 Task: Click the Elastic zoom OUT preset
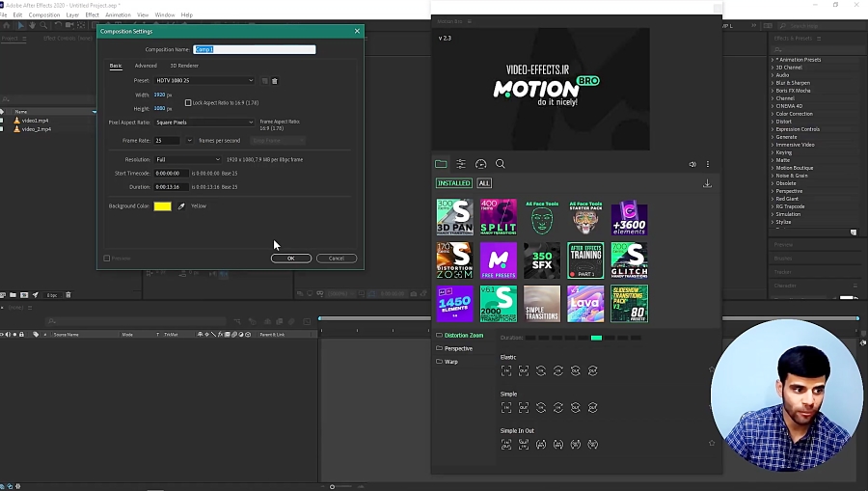pos(523,370)
